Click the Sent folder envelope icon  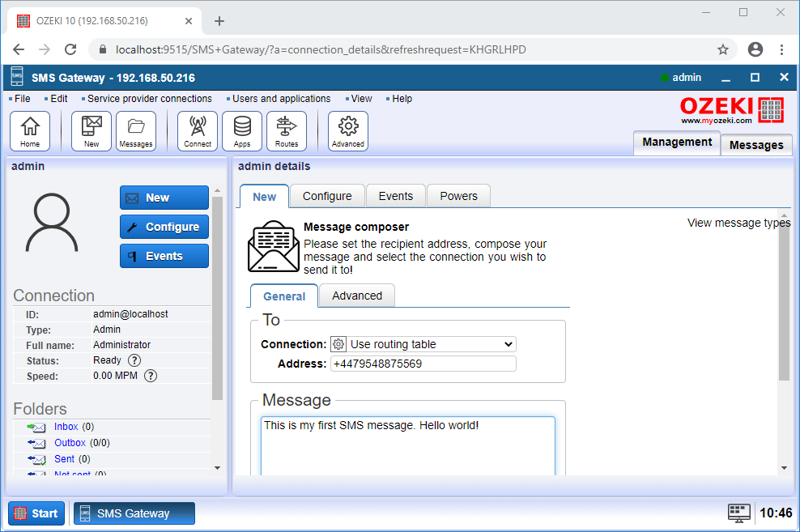(36, 460)
